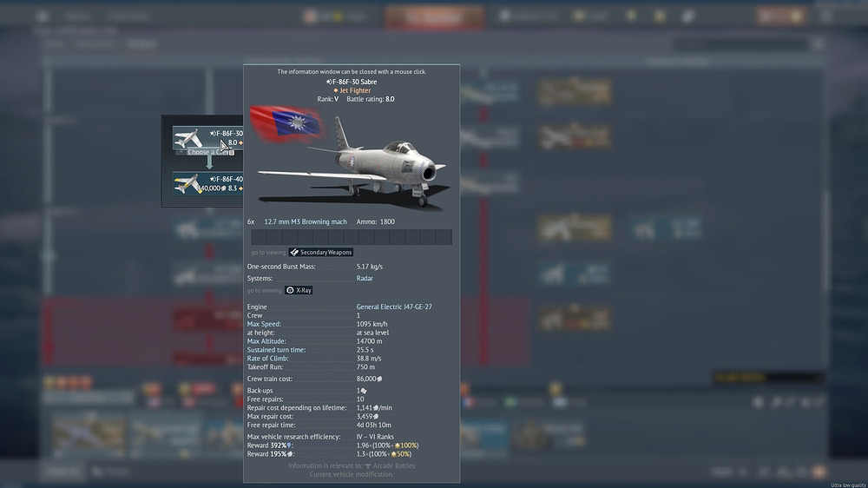The image size is (868, 488).
Task: Click the weapon preset slots bar
Action: [x=352, y=237]
